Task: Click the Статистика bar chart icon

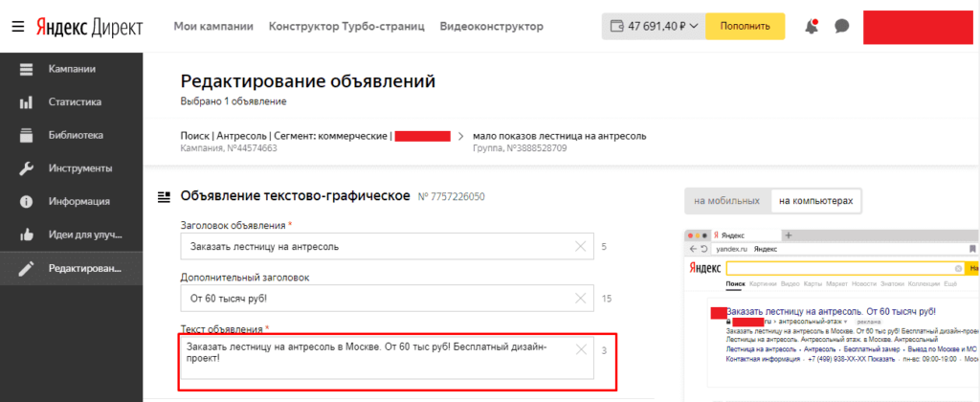Action: click(x=26, y=102)
